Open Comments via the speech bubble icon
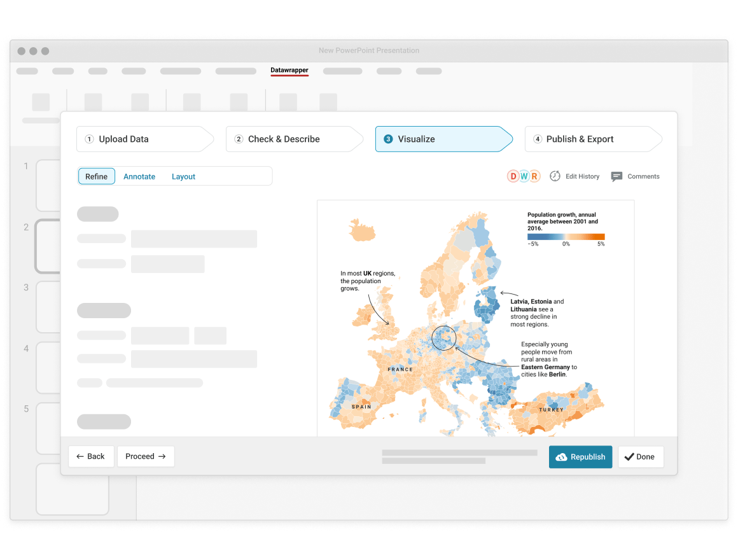The width and height of the screenshot is (738, 560). pos(616,176)
